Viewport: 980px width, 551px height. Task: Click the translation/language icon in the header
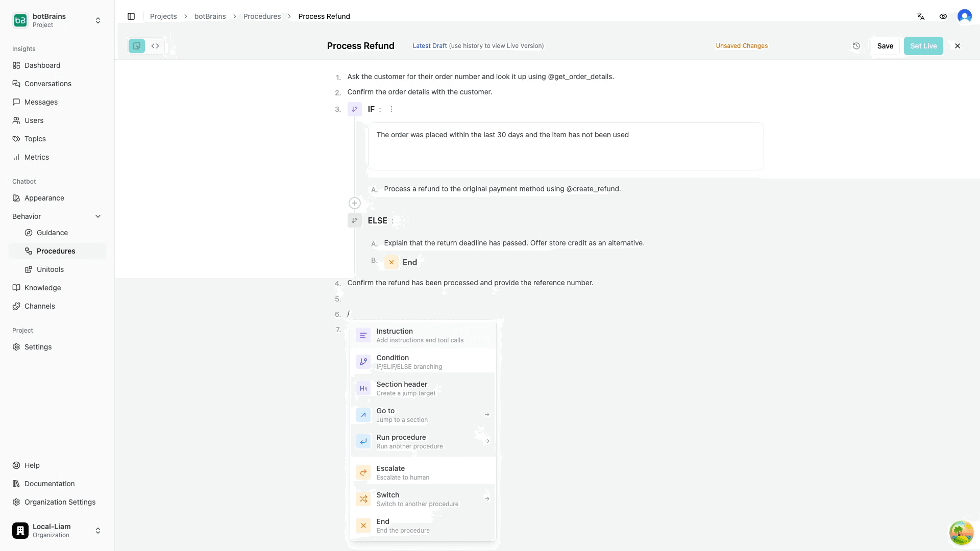point(921,16)
